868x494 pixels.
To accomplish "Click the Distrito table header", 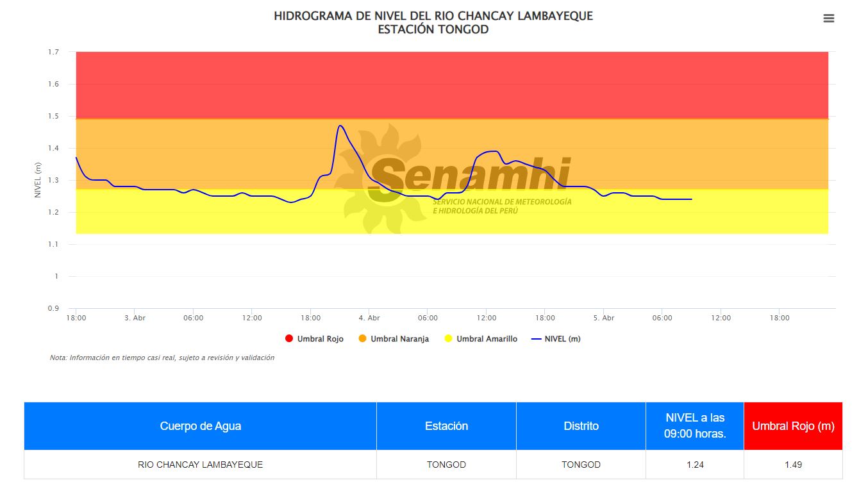I will (x=581, y=426).
